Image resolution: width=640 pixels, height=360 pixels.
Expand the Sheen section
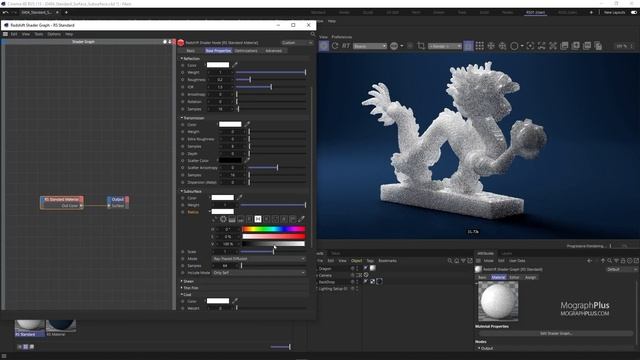[x=182, y=281]
